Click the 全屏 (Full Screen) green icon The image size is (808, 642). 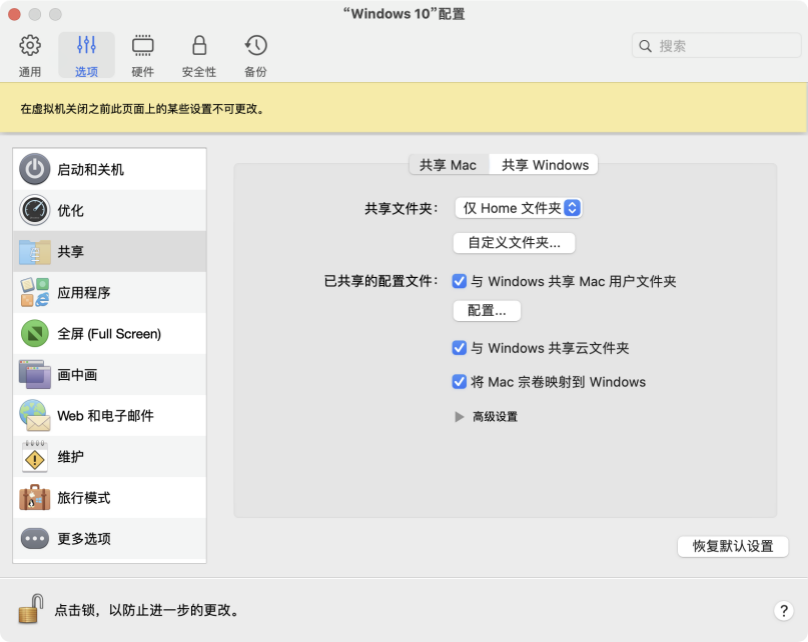pyautogui.click(x=35, y=333)
